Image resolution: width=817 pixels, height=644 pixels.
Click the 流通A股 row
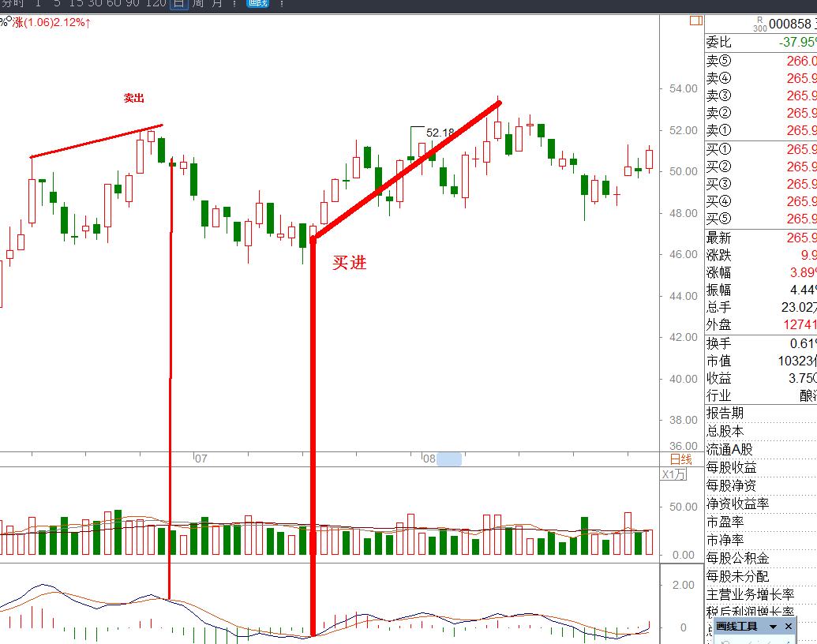tap(761, 450)
